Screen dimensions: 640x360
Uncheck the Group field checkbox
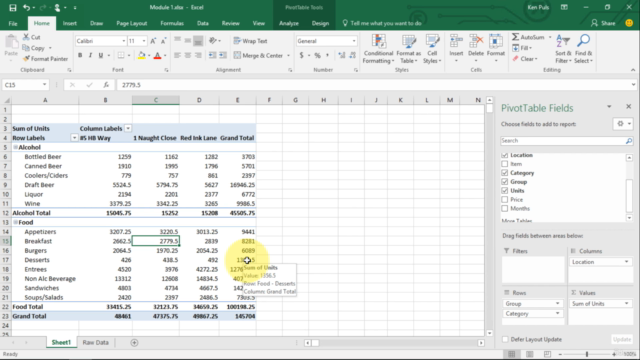(x=504, y=182)
